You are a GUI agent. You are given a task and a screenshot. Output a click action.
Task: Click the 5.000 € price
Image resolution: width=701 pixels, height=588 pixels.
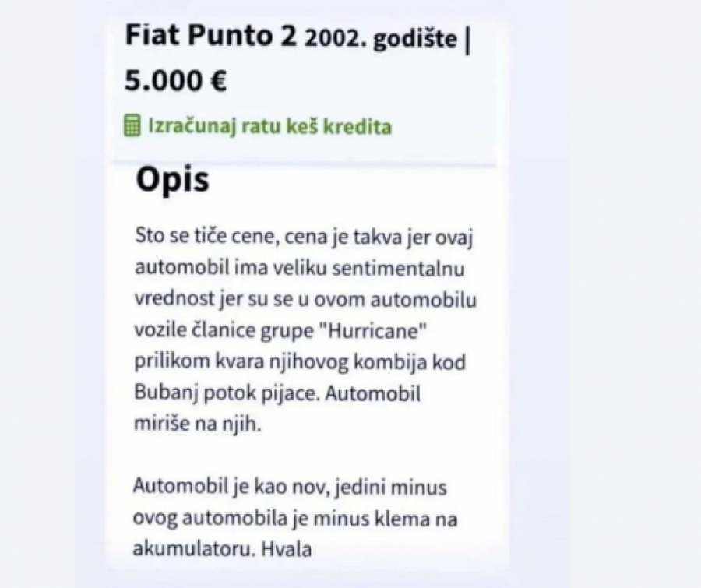click(176, 81)
